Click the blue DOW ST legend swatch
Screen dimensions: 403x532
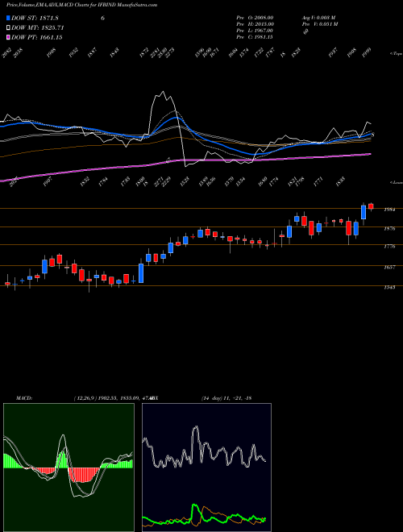coord(8,18)
